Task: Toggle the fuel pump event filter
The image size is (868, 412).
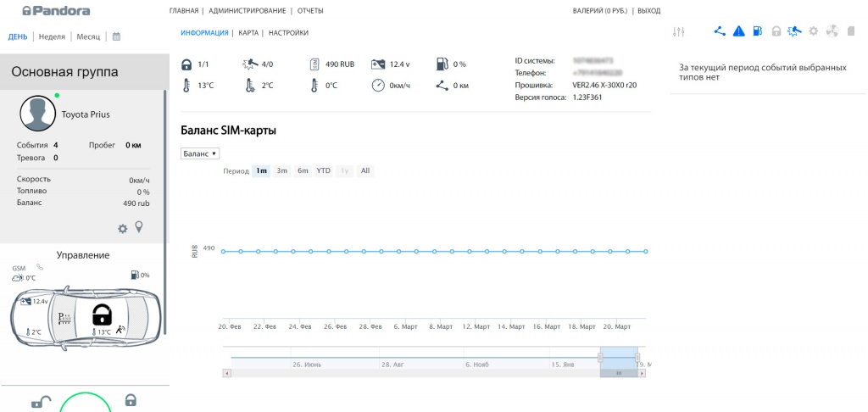Action: click(x=757, y=32)
